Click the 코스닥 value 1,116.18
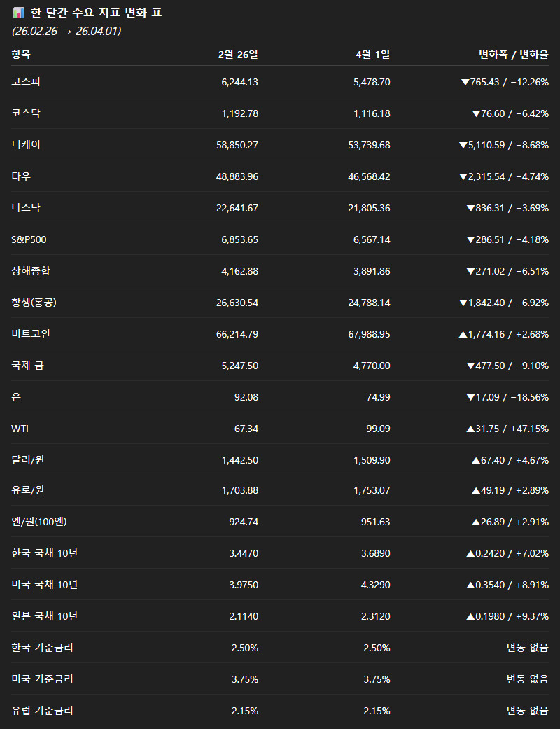Image resolution: width=560 pixels, height=729 pixels. tap(372, 113)
